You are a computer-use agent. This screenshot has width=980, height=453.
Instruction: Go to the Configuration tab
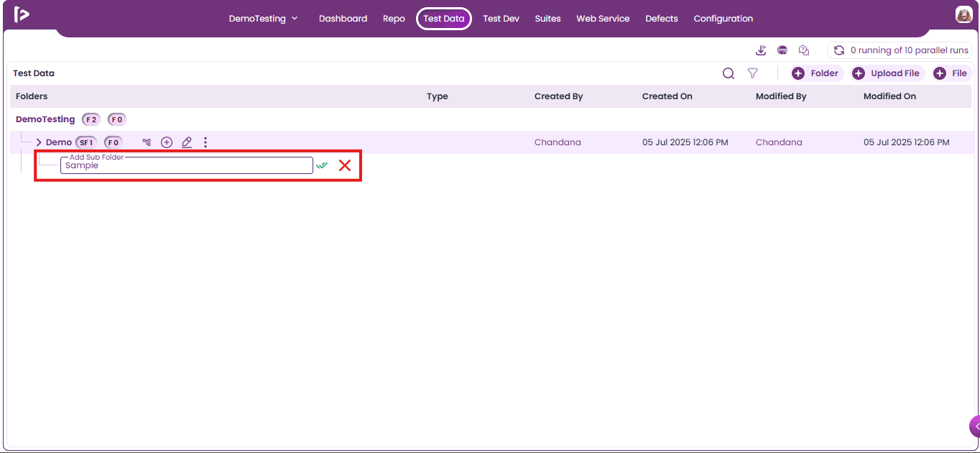click(724, 19)
